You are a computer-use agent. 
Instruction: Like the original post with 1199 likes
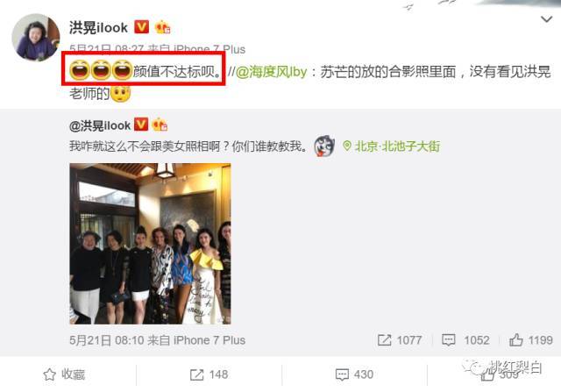tap(531, 339)
